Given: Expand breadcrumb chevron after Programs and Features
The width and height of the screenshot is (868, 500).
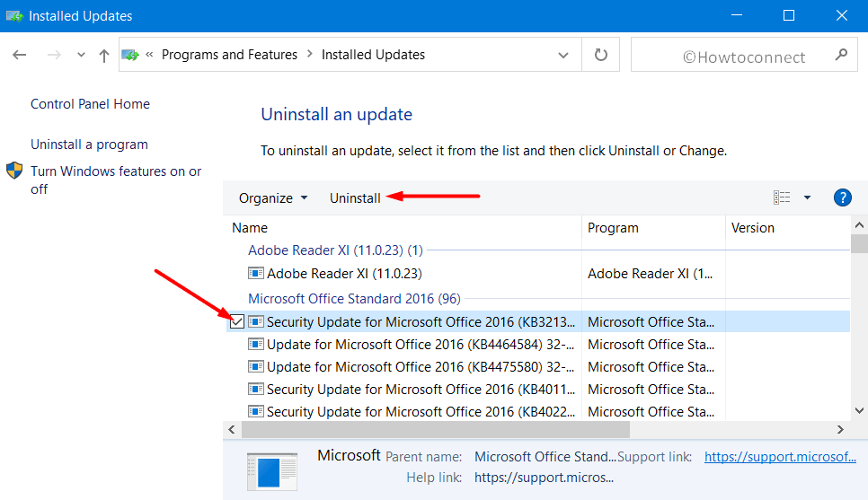Looking at the screenshot, I should tap(309, 54).
